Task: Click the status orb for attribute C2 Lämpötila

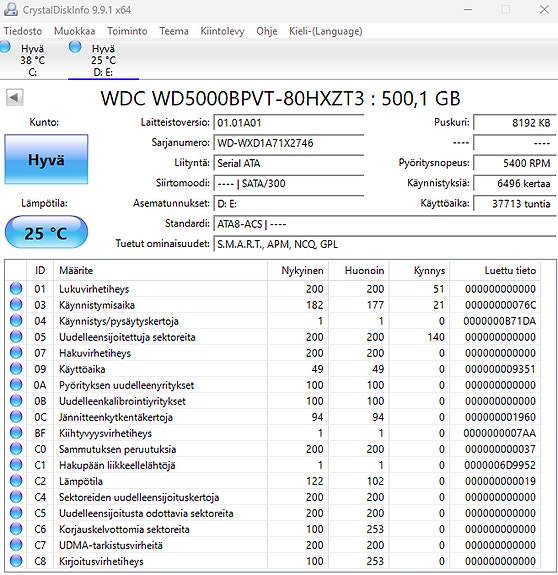Action: [16, 481]
